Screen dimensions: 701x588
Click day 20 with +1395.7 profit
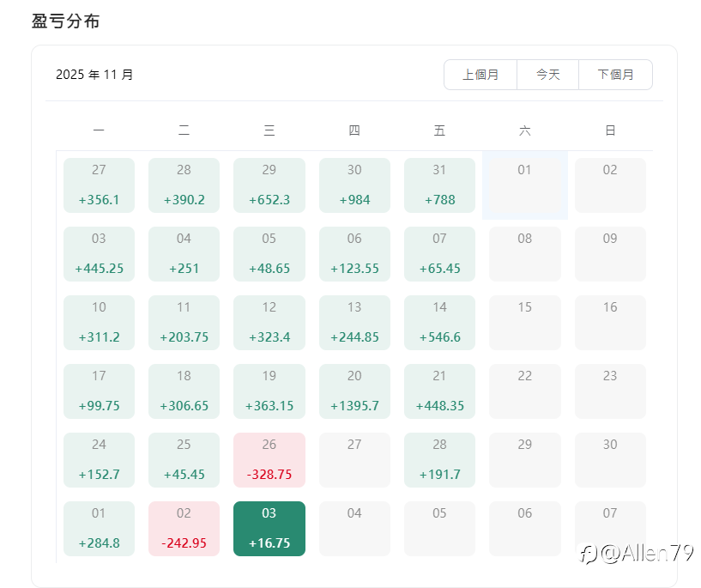click(354, 391)
